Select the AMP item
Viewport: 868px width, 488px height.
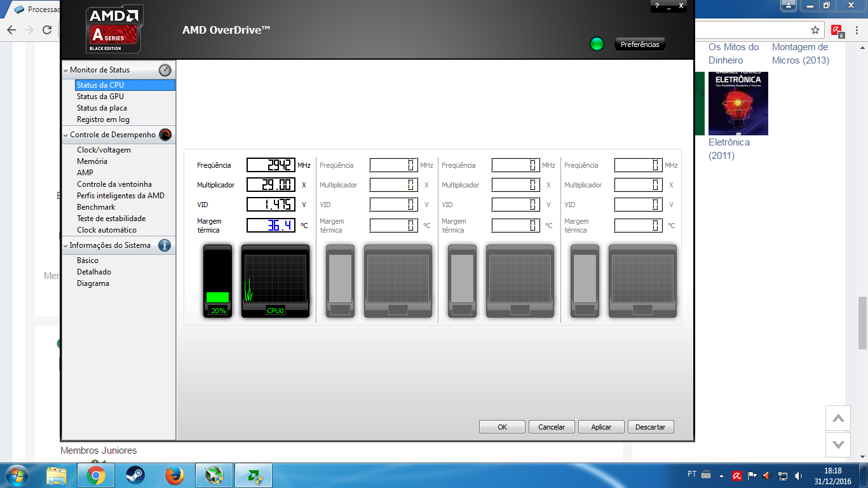pyautogui.click(x=85, y=173)
